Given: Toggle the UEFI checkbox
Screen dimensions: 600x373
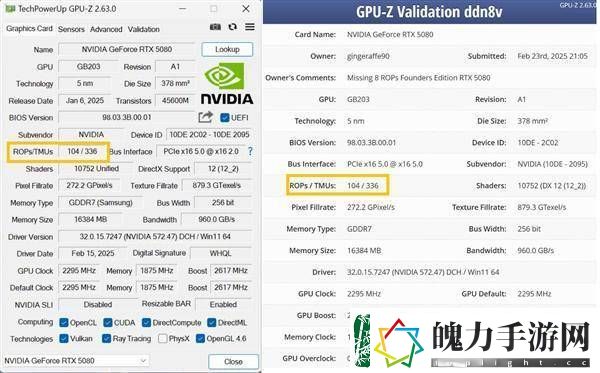Looking at the screenshot, I should (225, 117).
